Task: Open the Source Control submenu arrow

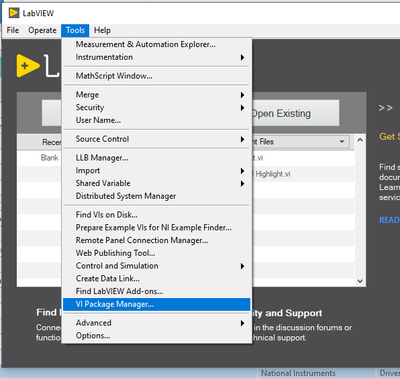Action: pyautogui.click(x=242, y=139)
